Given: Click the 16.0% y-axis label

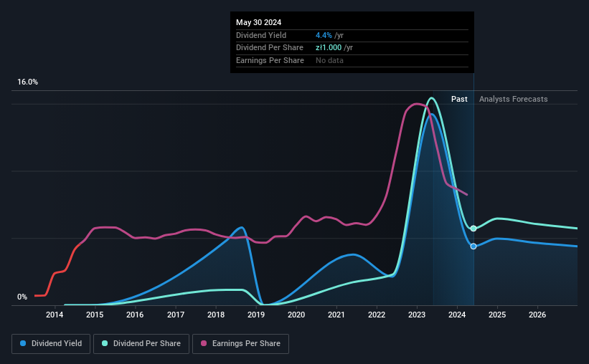Looking at the screenshot, I should coord(27,82).
